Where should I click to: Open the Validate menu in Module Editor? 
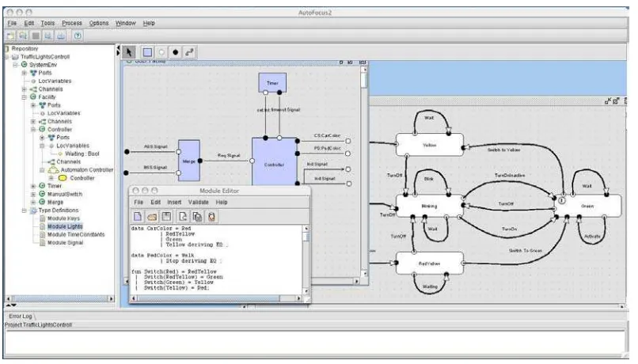(198, 202)
